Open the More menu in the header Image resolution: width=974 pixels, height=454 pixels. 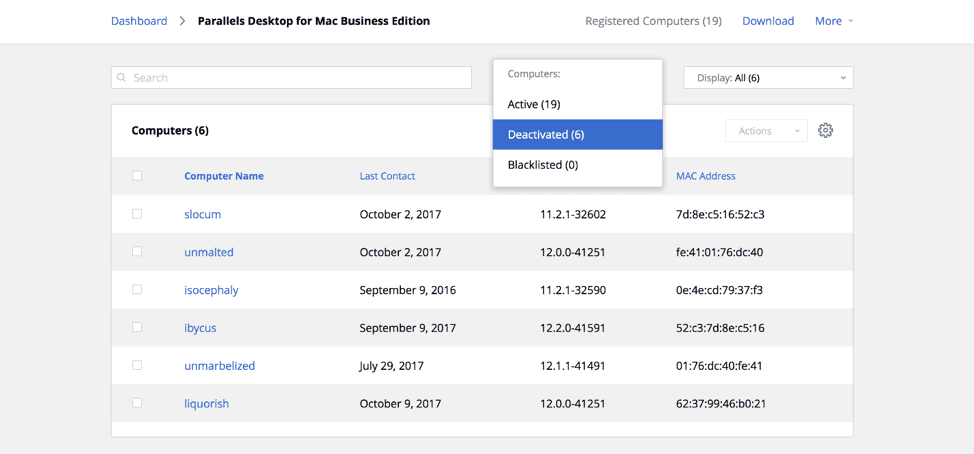(x=834, y=21)
